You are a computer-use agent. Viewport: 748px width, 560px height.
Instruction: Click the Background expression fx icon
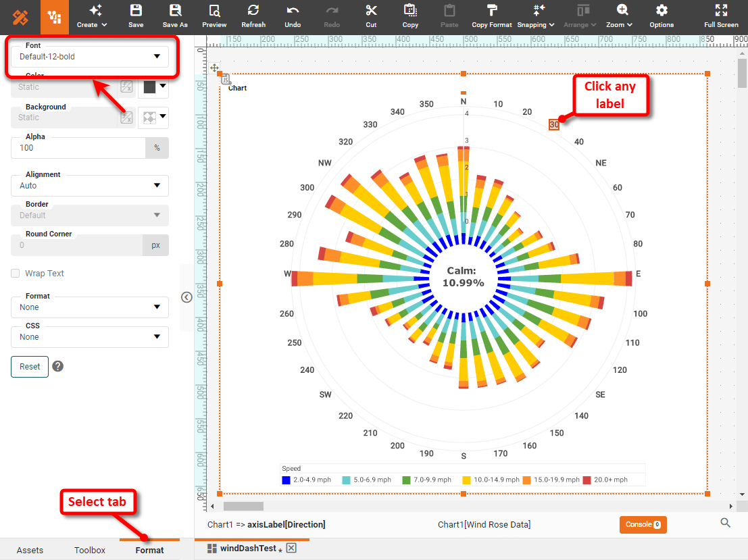coord(126,118)
